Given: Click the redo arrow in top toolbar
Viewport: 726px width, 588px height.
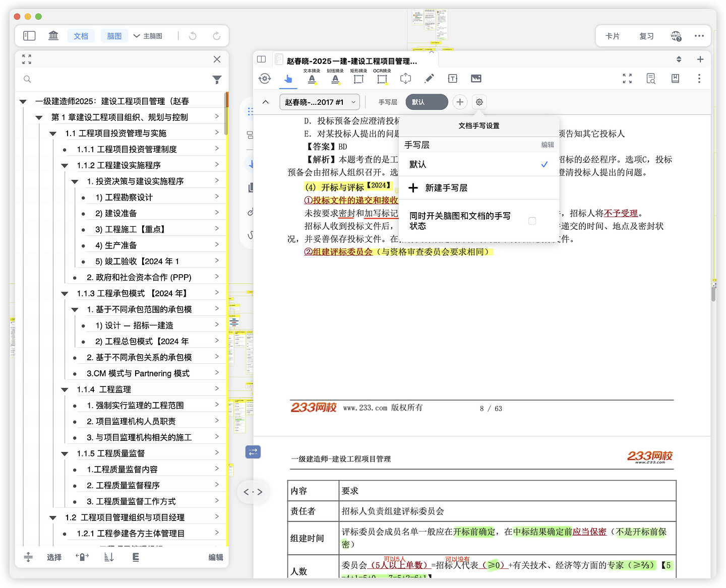Looking at the screenshot, I should click(x=217, y=36).
